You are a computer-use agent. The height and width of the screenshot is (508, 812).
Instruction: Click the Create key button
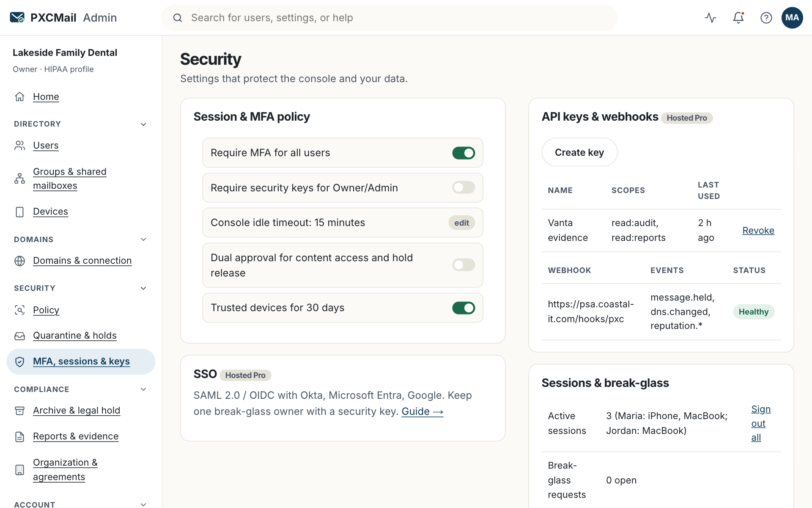click(x=579, y=152)
